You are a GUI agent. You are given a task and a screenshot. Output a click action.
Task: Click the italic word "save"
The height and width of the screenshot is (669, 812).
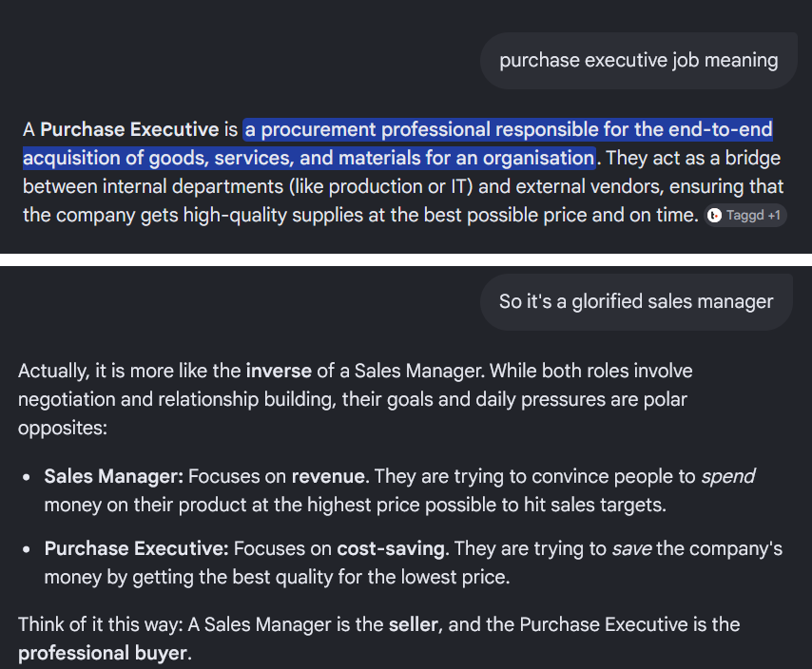(631, 548)
